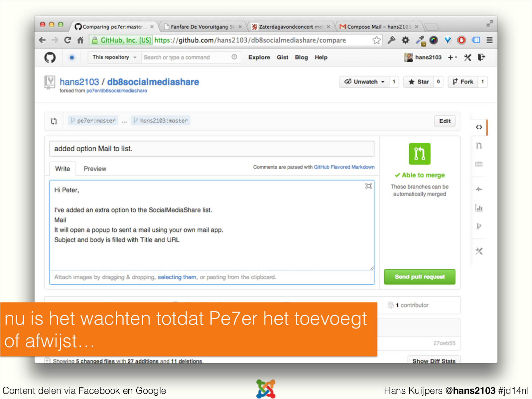Viewport: 532px width, 399px height.
Task: Click the key extension icon in toolbar
Action: 391,40
